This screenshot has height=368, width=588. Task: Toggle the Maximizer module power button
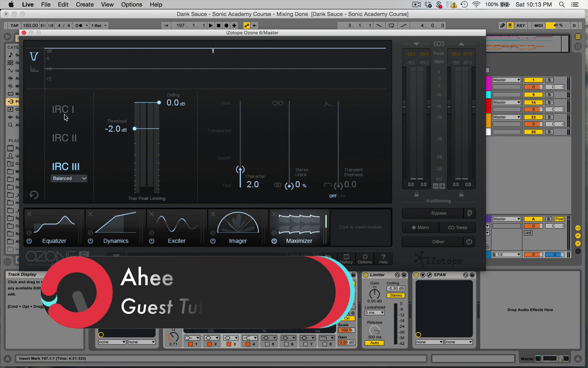pyautogui.click(x=274, y=241)
